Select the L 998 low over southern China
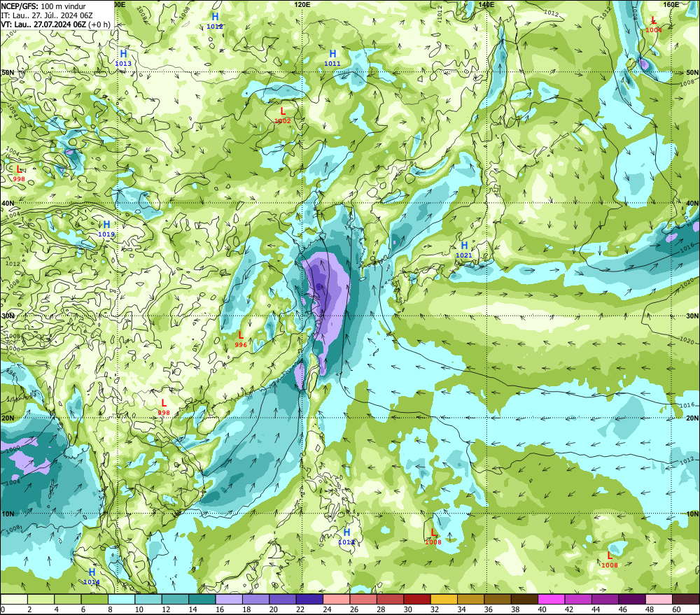The width and height of the screenshot is (700, 615). 164,408
